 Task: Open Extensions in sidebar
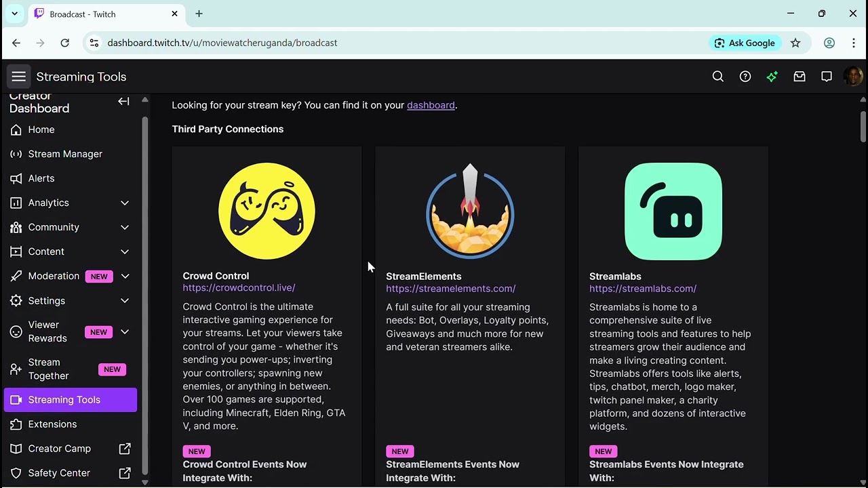pos(71,424)
